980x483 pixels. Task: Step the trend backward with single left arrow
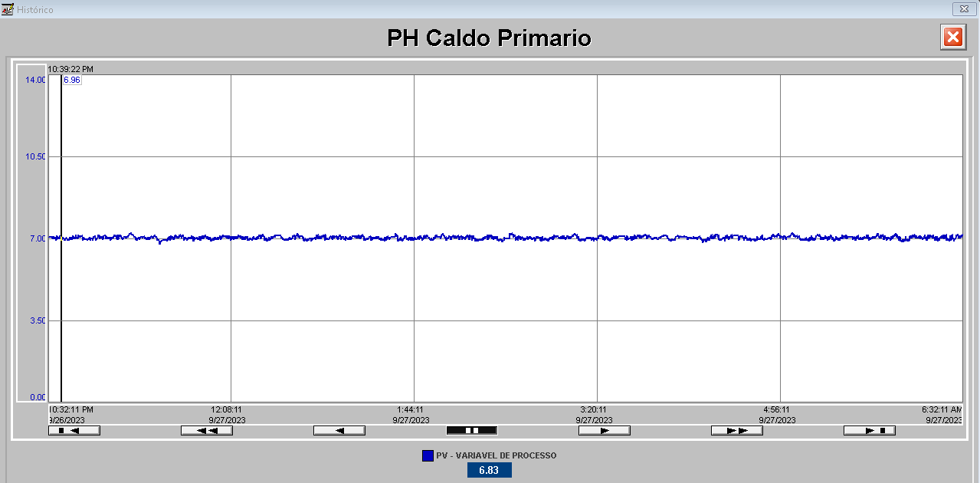point(339,430)
